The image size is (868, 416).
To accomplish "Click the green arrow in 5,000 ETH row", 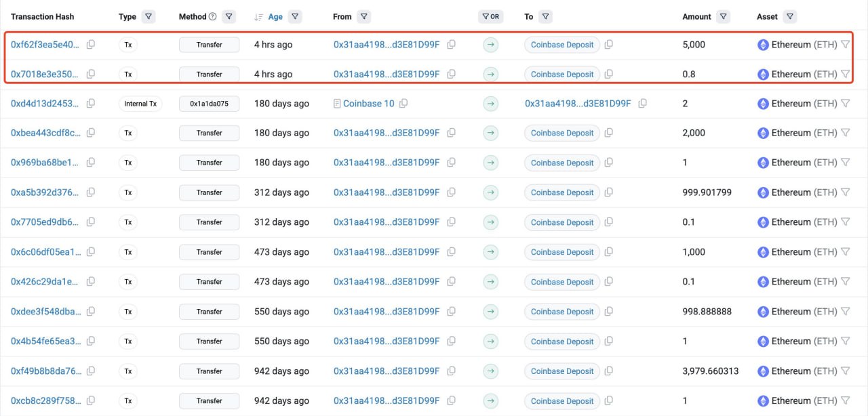I will click(490, 45).
